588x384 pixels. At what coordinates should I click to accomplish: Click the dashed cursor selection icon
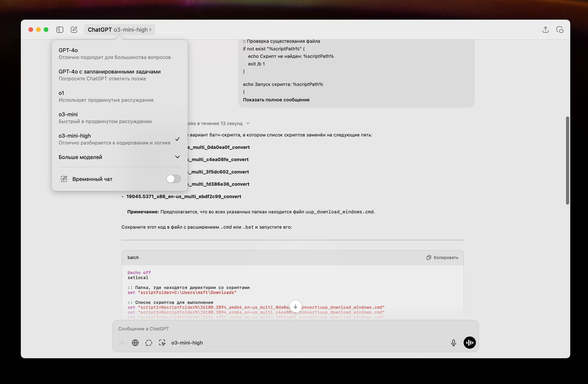click(162, 343)
